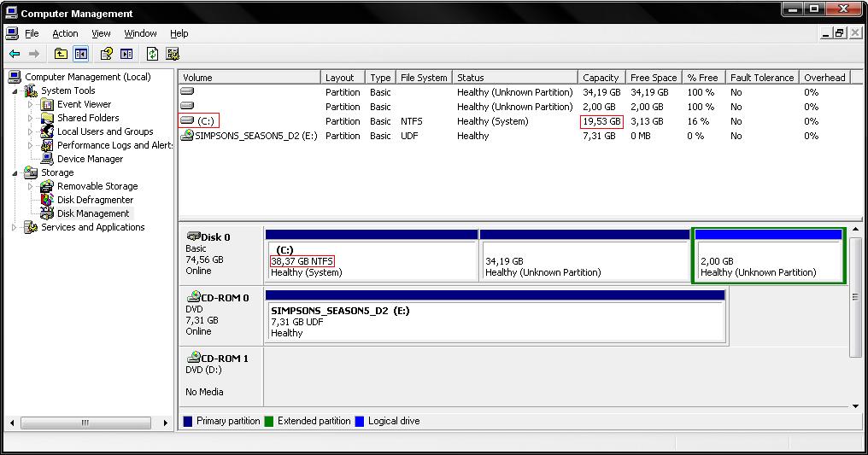
Task: Click the 19,53 GB capacity cell
Action: pyautogui.click(x=601, y=121)
